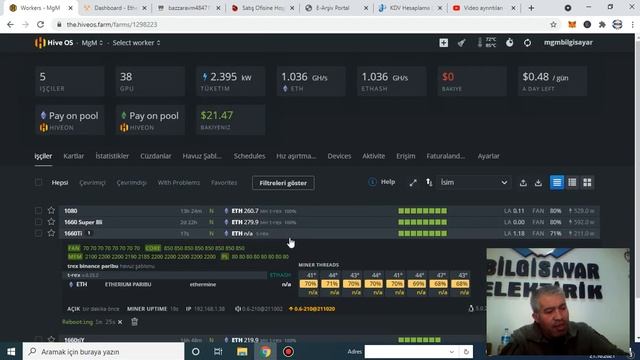Filter workers by Hepsi
This screenshot has height=360, width=640.
tap(60, 182)
